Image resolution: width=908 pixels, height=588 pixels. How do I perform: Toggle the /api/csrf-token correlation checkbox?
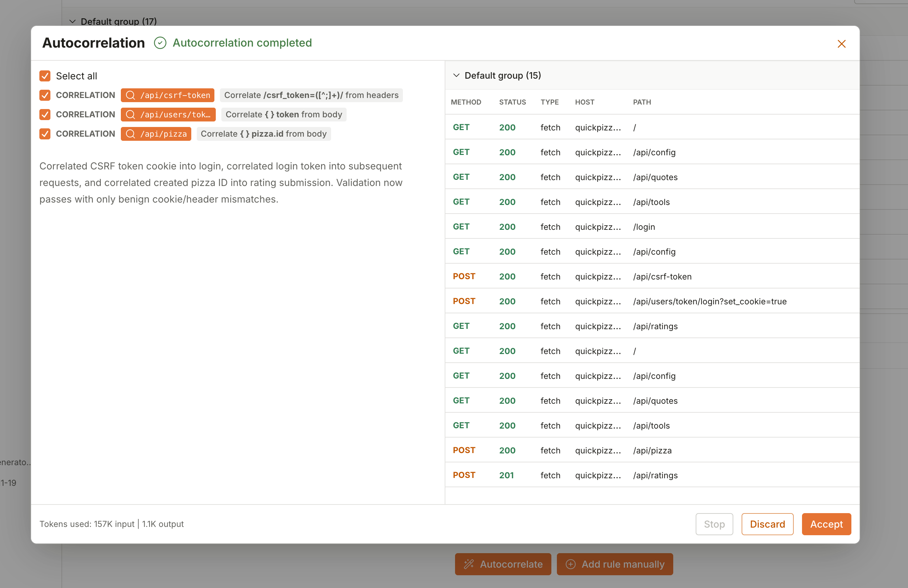45,95
